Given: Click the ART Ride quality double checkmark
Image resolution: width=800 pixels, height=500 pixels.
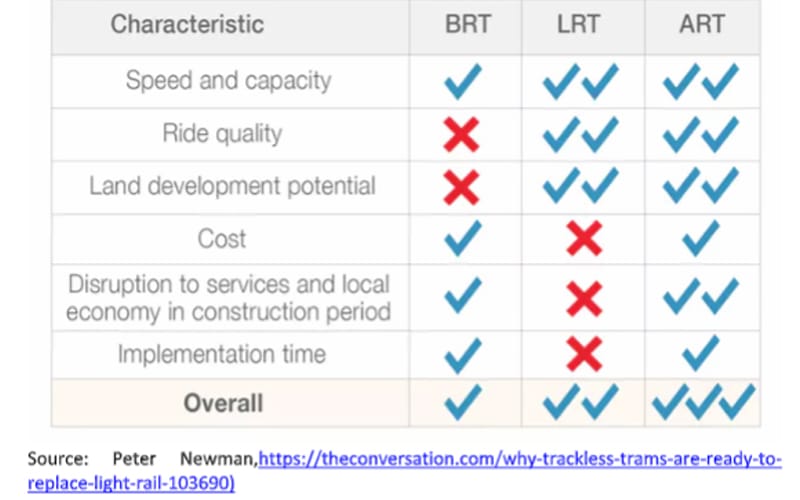Looking at the screenshot, I should (x=700, y=134).
